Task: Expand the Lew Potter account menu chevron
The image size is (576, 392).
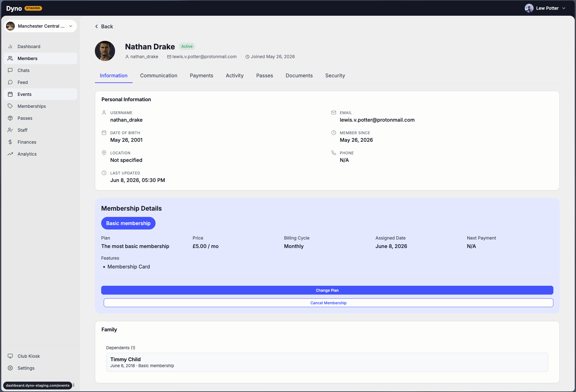Action: pyautogui.click(x=564, y=8)
